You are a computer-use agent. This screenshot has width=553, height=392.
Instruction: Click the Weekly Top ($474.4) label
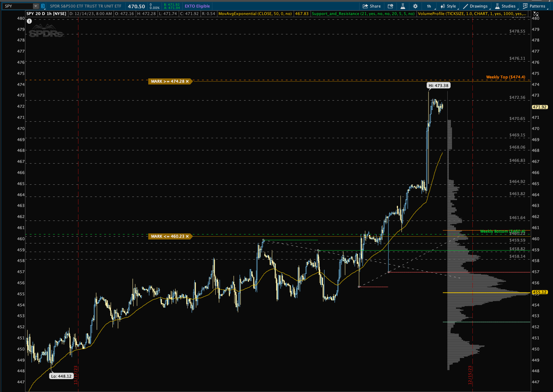506,77
